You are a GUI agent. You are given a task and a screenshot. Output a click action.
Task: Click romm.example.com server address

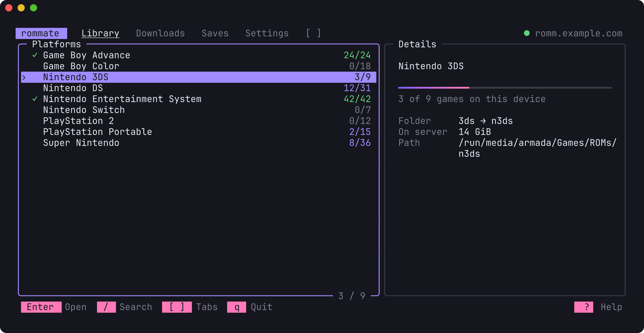[x=578, y=33]
